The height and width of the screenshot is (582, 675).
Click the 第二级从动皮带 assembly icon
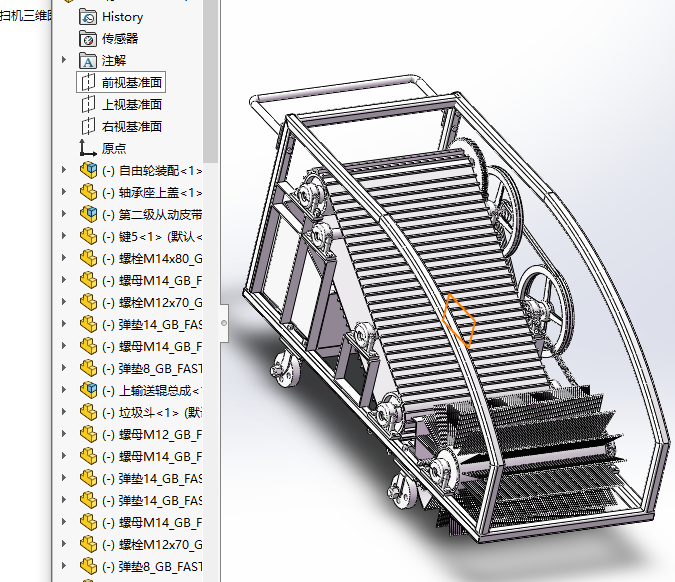coord(88,214)
